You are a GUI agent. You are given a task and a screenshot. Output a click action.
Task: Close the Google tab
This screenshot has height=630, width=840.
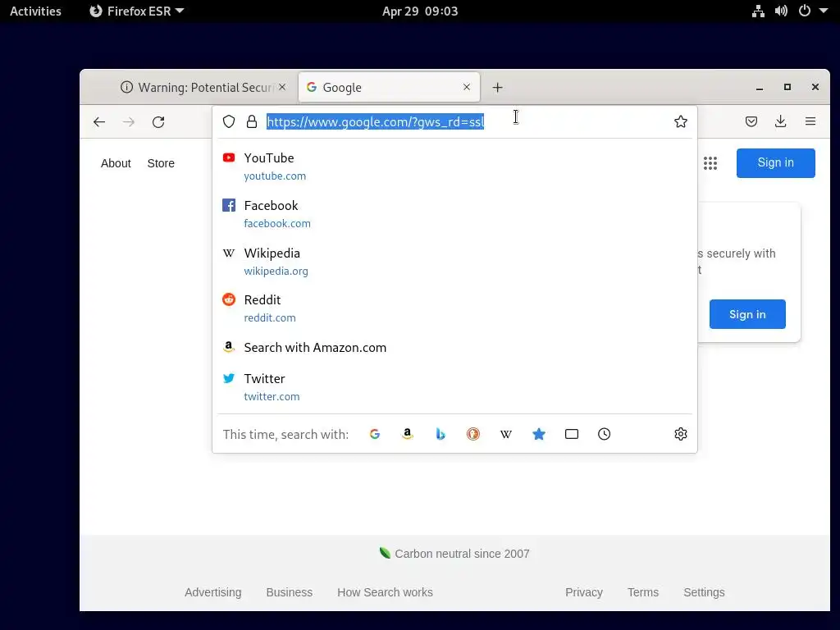[467, 87]
